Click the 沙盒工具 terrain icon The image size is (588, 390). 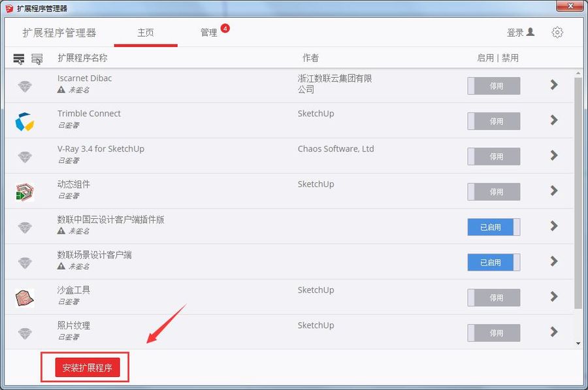point(25,298)
